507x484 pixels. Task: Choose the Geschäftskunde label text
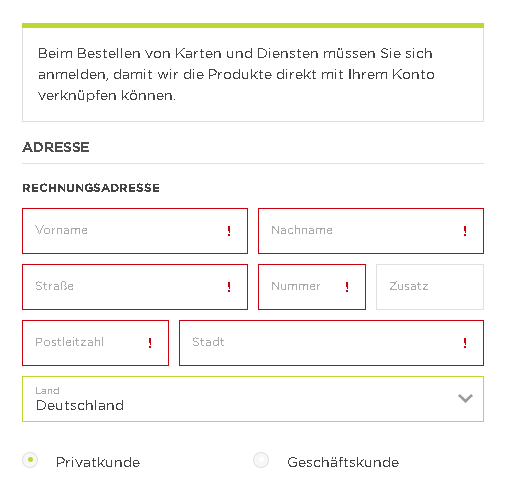tap(343, 462)
